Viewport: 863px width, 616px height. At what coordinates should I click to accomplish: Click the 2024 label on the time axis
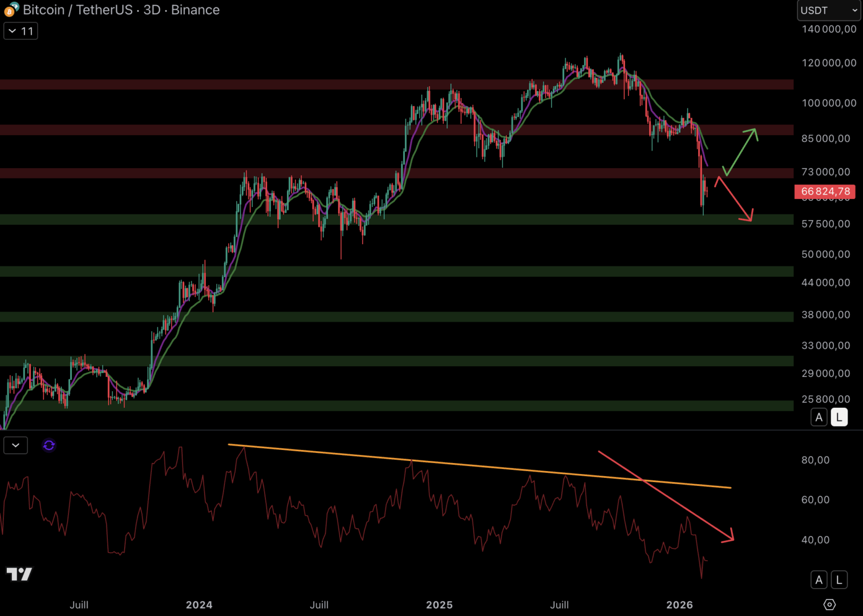point(199,605)
